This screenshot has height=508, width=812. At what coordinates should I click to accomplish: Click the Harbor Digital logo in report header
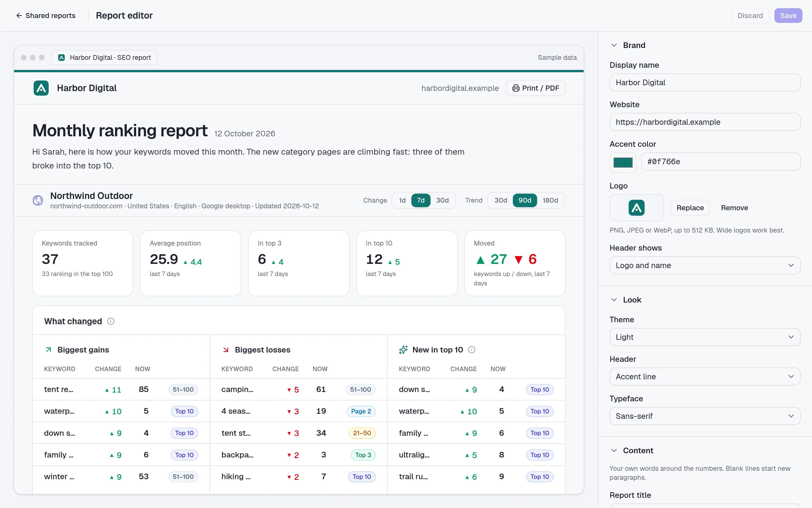41,88
